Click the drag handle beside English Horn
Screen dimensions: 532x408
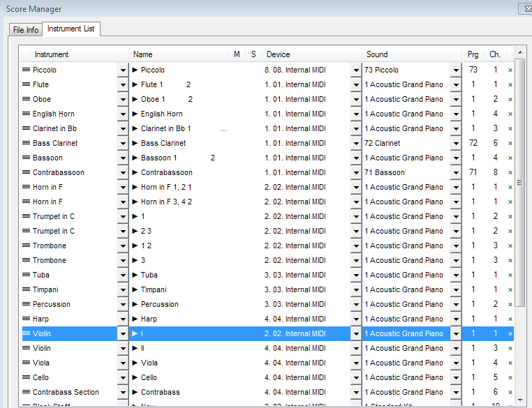coord(27,114)
